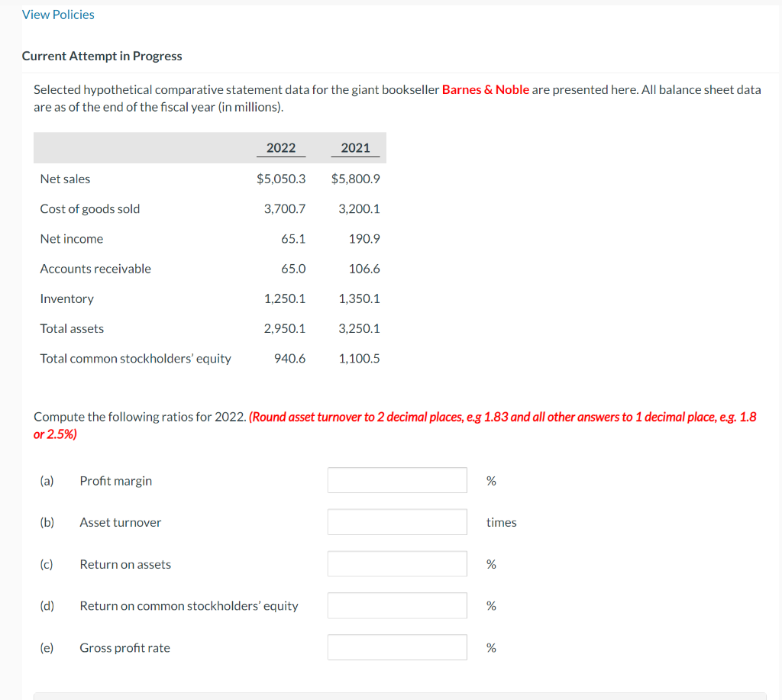Click the Cost of goods sold label
Image resolution: width=782 pixels, height=700 pixels.
(x=89, y=208)
